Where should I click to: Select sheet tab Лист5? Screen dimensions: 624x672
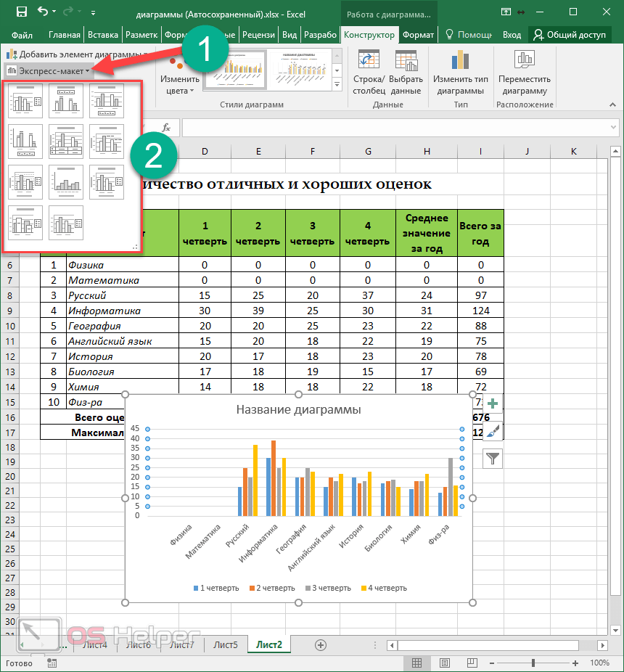tap(225, 644)
